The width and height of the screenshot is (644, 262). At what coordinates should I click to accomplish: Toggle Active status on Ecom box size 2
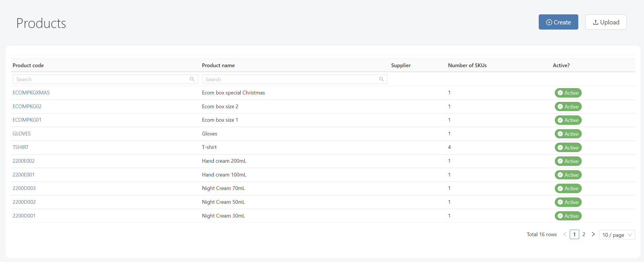pos(568,106)
